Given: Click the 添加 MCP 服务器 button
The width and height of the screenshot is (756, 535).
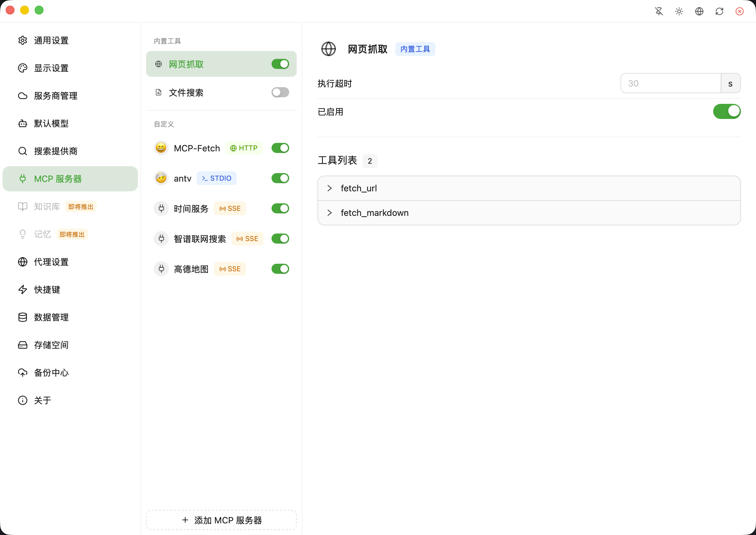Looking at the screenshot, I should point(221,520).
